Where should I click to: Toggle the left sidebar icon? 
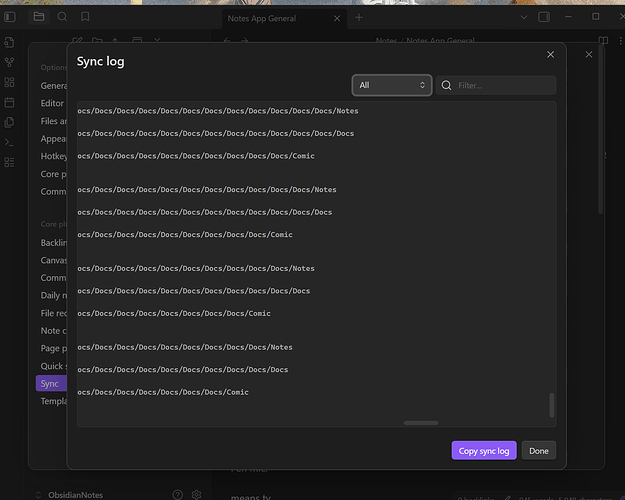(x=11, y=17)
